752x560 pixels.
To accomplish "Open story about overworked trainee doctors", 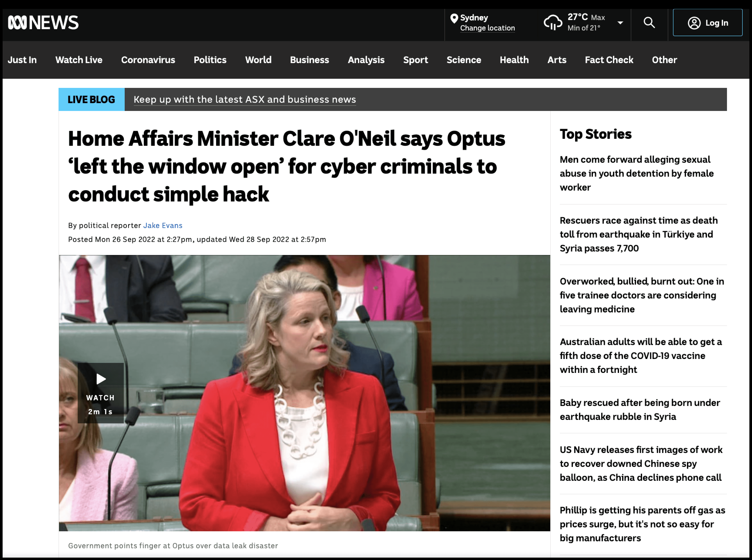I will click(x=641, y=295).
